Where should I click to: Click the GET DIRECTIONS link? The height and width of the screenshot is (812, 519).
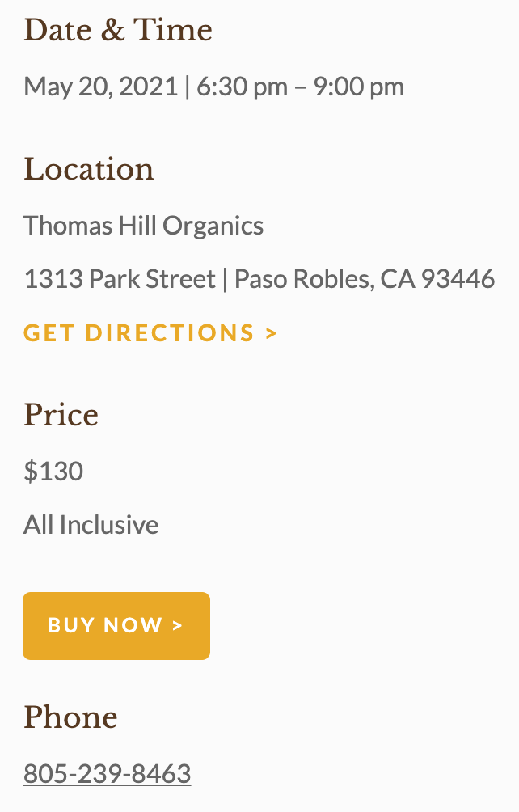[x=150, y=333]
